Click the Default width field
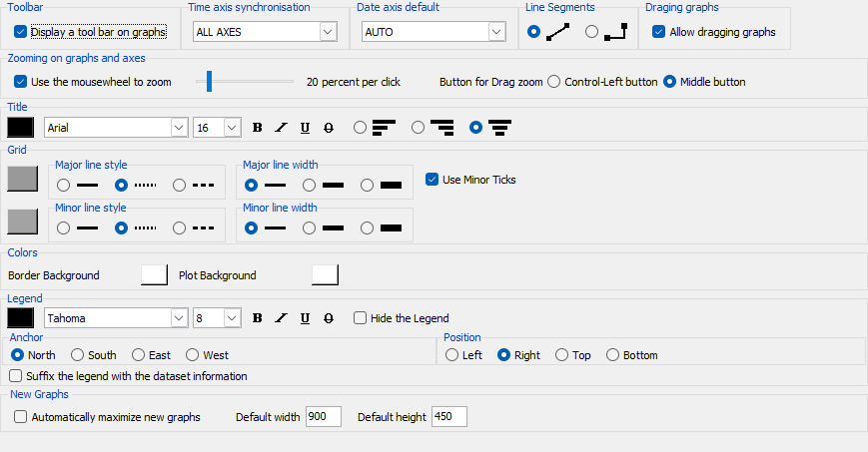The width and height of the screenshot is (868, 452). click(324, 417)
